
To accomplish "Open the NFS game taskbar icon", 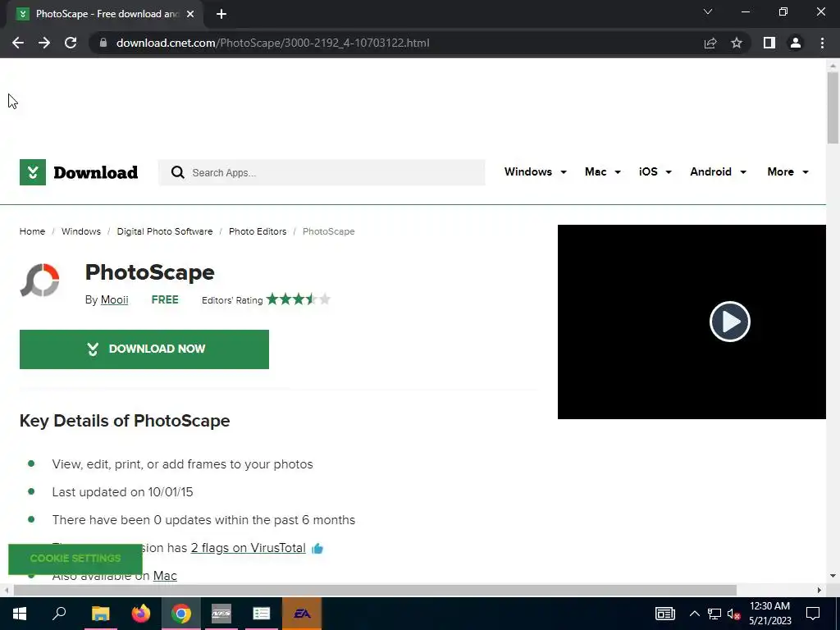I will coord(221,614).
